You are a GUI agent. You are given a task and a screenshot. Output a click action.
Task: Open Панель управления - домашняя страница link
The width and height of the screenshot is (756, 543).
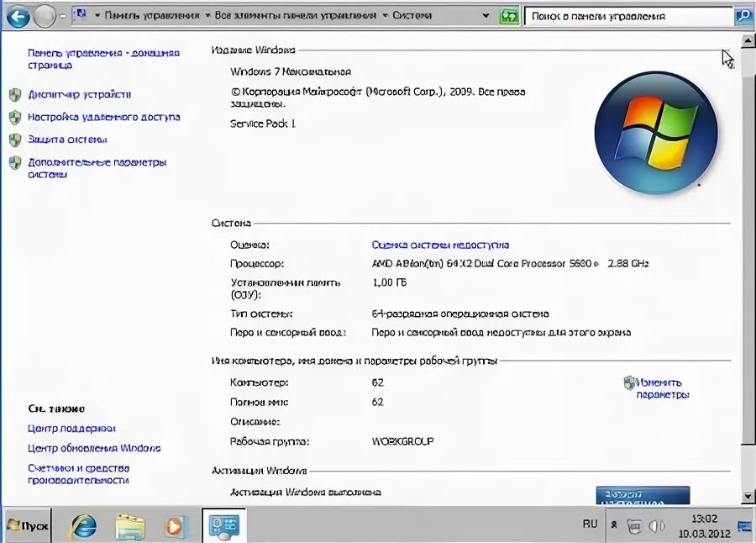click(103, 59)
